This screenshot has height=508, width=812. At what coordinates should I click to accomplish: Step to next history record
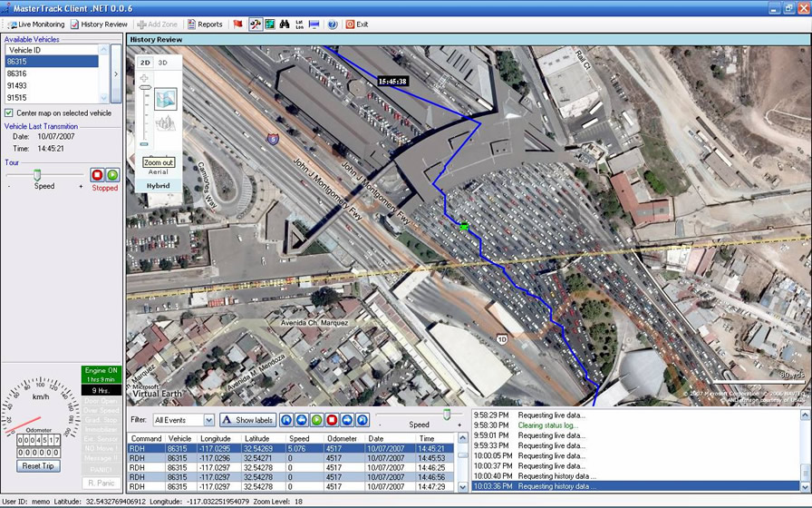pyautogui.click(x=347, y=420)
